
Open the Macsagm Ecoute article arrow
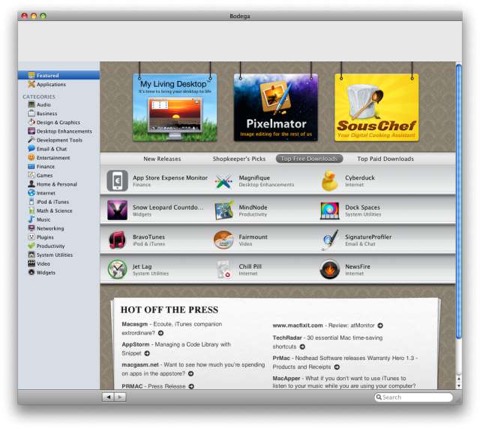point(161,333)
